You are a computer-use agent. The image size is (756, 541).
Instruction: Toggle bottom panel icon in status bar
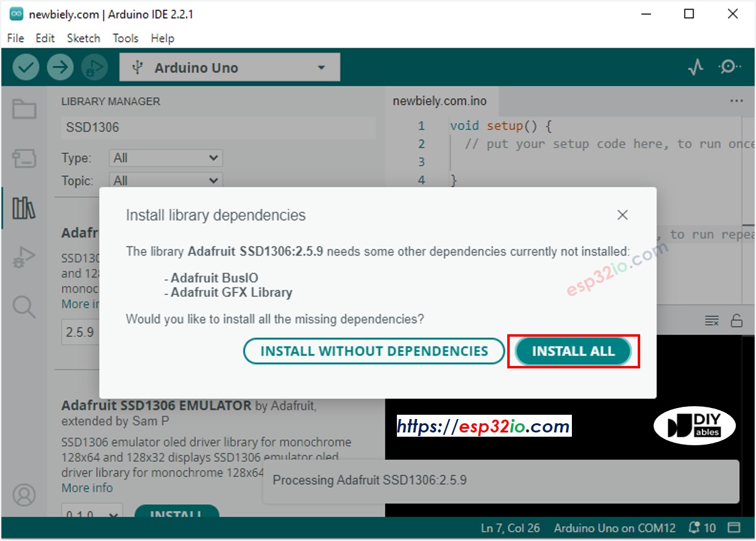click(x=734, y=528)
